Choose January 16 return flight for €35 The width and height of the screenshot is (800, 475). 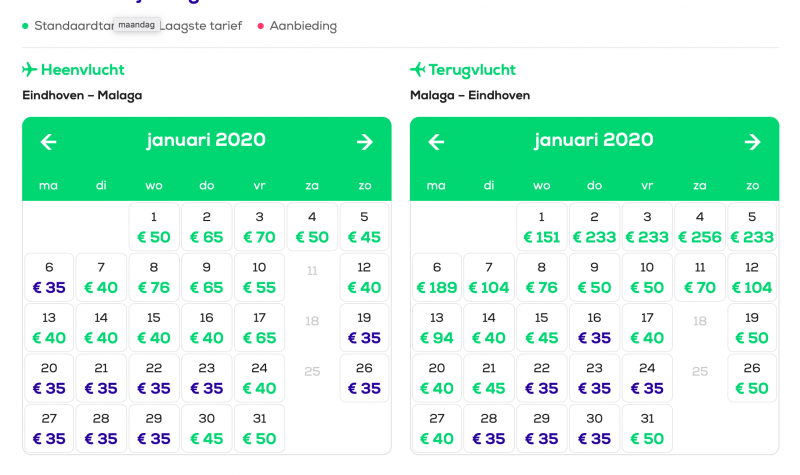tap(594, 328)
